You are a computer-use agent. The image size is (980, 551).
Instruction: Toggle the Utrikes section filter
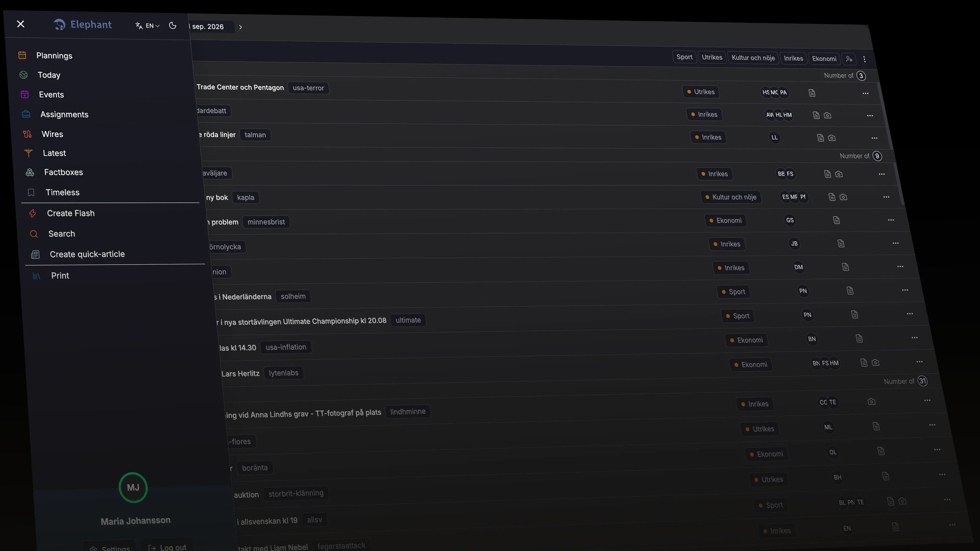tap(712, 57)
